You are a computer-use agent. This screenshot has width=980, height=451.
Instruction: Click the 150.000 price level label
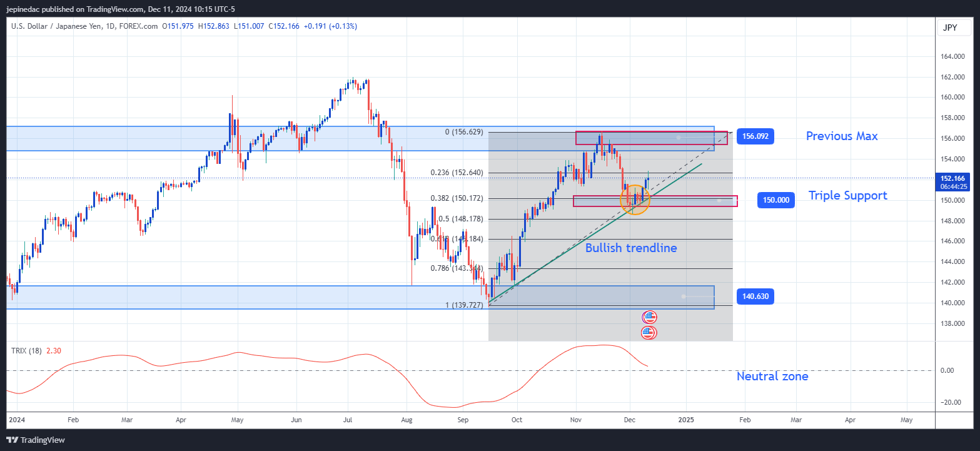click(x=775, y=200)
